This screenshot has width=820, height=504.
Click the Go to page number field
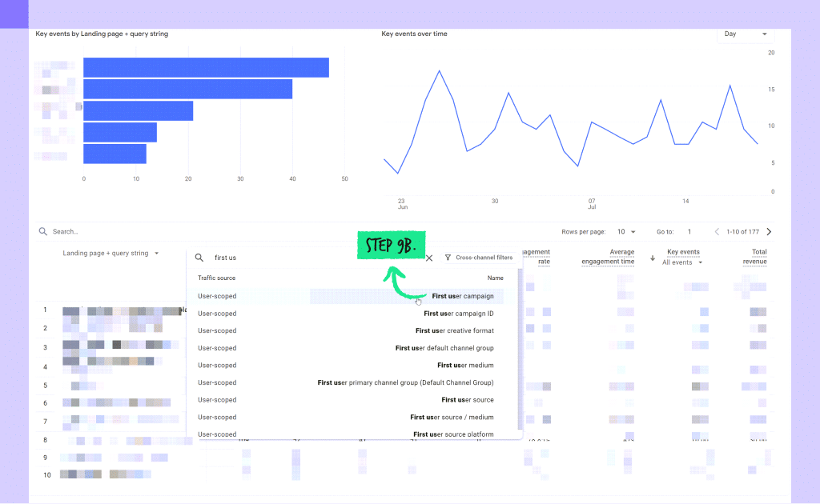click(689, 231)
